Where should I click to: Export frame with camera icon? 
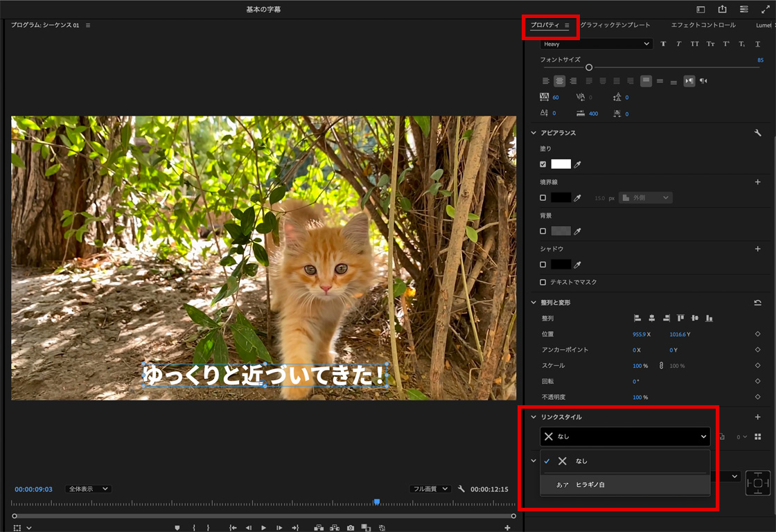pos(351,528)
